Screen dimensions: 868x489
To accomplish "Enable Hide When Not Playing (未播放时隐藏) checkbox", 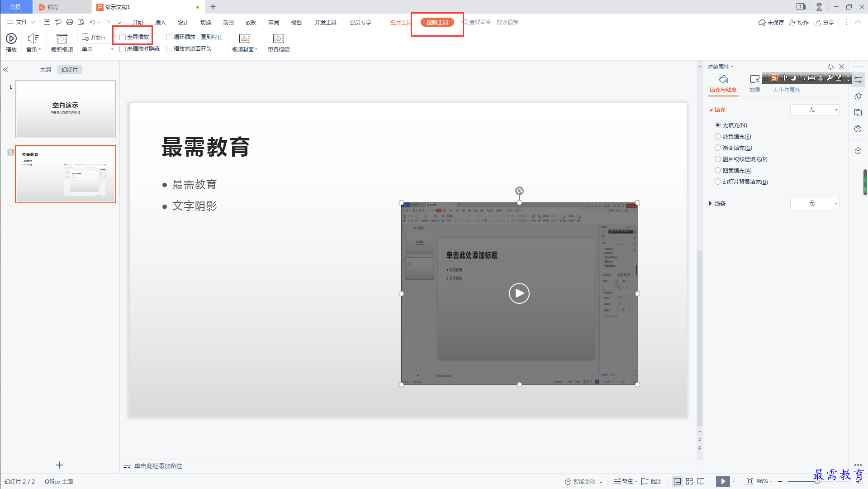I will [123, 49].
